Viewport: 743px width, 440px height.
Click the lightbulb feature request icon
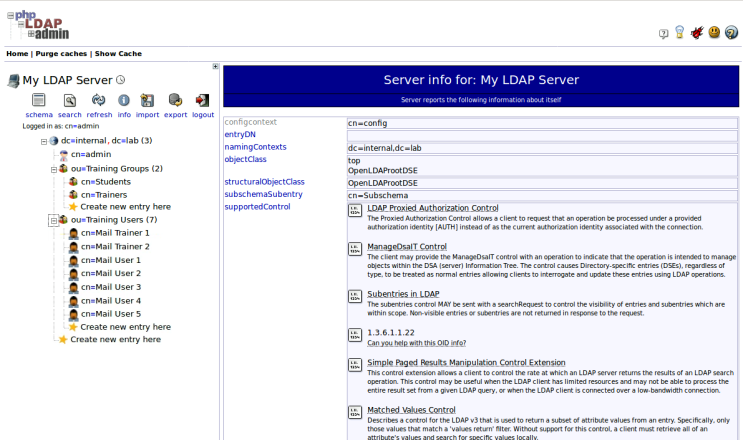point(680,32)
